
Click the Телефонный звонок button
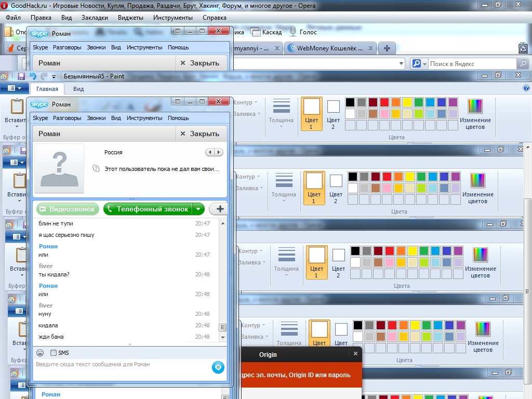click(x=148, y=209)
